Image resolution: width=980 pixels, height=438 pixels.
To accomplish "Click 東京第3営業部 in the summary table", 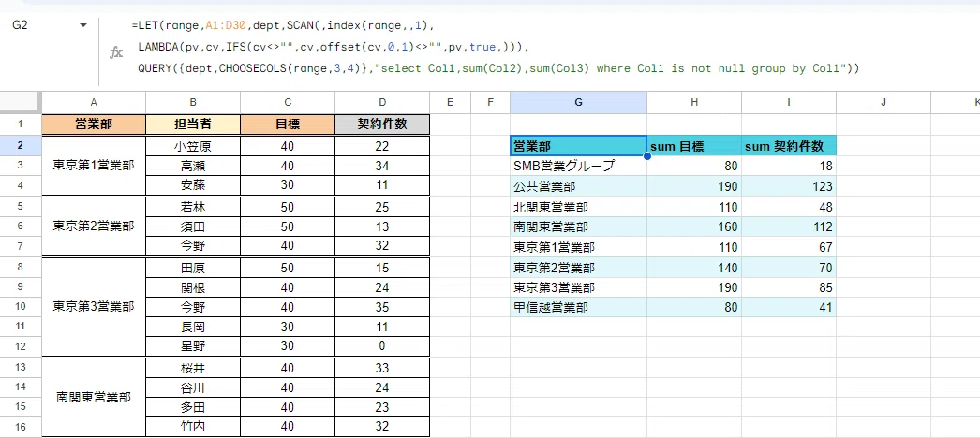I will click(578, 287).
